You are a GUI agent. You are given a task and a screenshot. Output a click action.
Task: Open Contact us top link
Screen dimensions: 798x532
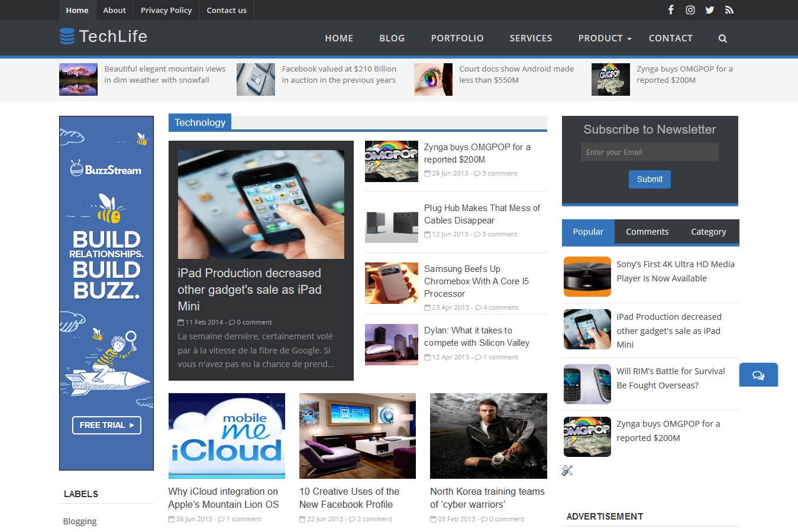(x=227, y=10)
